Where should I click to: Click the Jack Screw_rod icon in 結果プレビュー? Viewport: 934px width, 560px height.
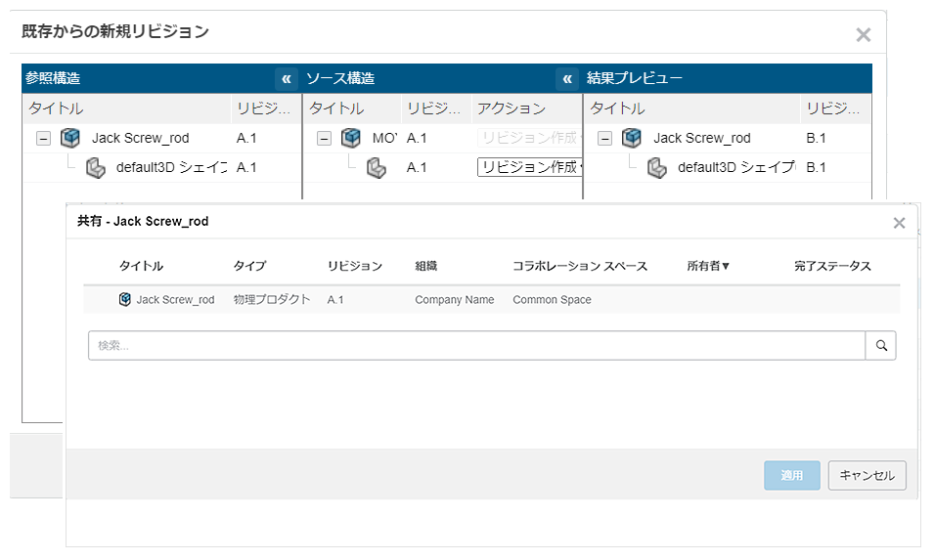632,138
